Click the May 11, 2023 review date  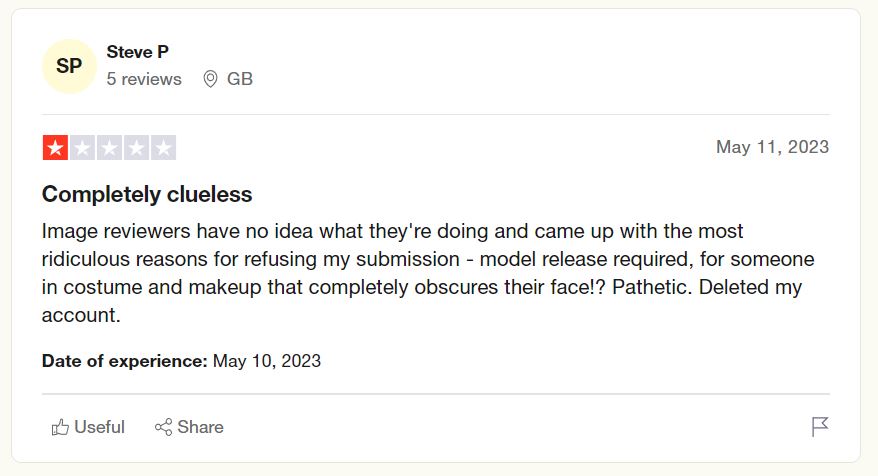772,147
